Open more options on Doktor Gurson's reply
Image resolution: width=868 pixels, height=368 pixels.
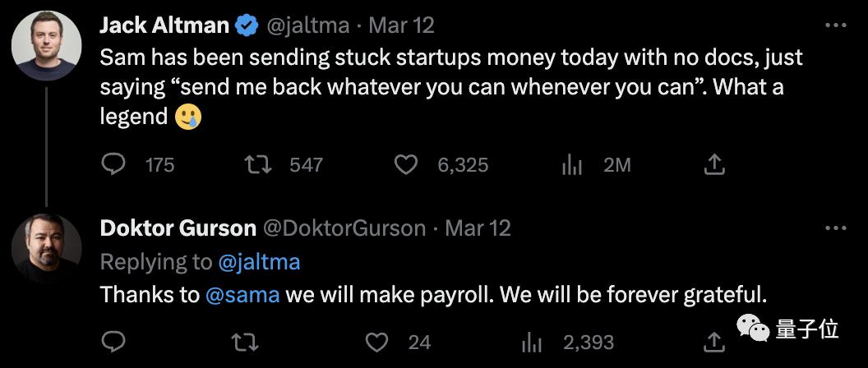pyautogui.click(x=835, y=228)
